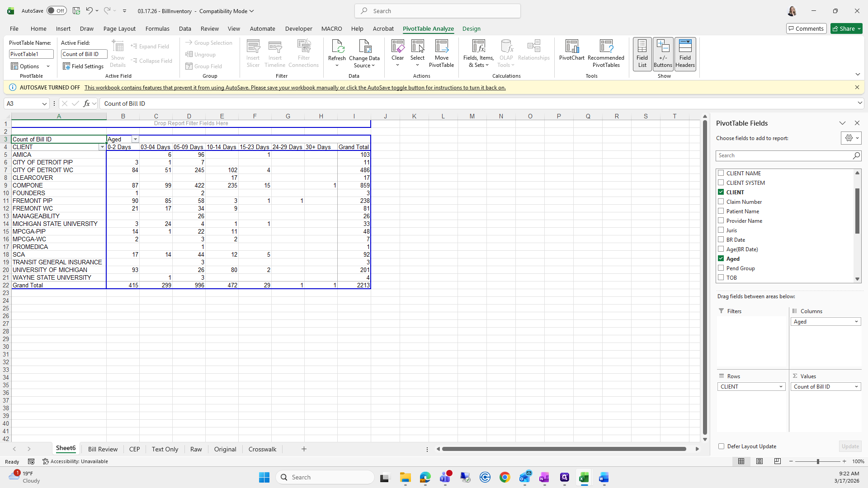The height and width of the screenshot is (488, 868).
Task: Click Refresh pivot data icon
Action: click(337, 47)
